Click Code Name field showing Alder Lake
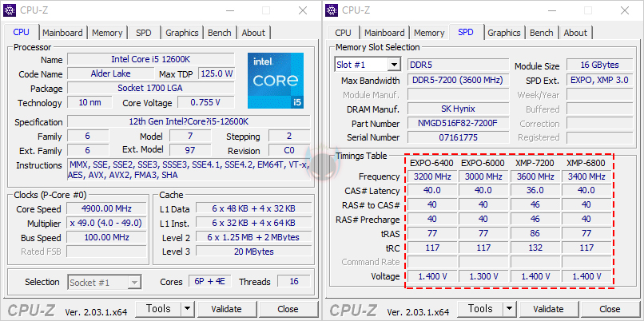 click(x=111, y=74)
